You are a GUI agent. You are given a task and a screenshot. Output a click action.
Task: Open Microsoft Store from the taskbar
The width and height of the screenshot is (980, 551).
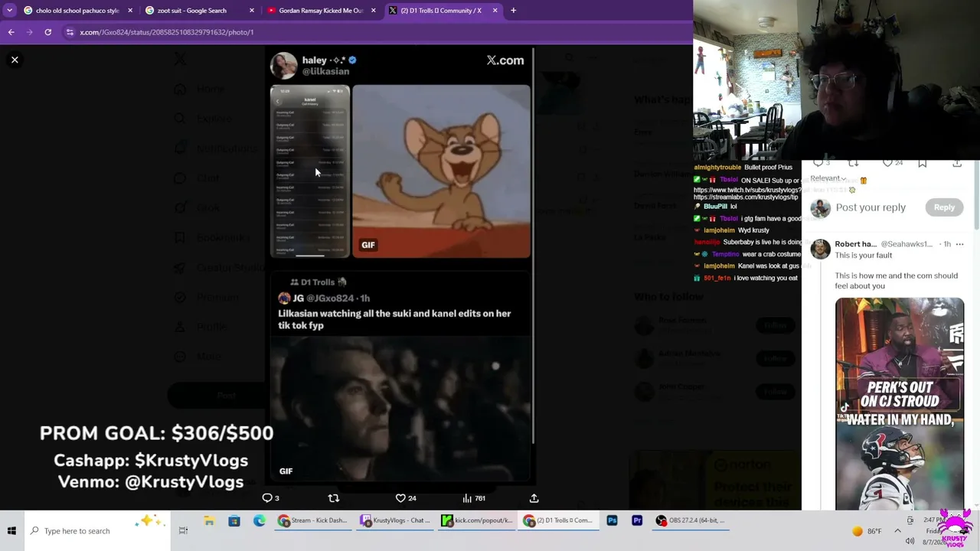pyautogui.click(x=234, y=521)
